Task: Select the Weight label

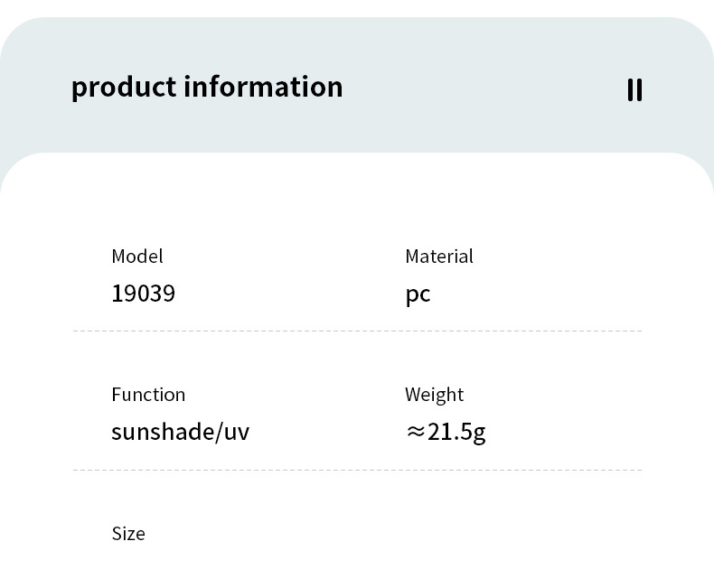Action: (434, 395)
